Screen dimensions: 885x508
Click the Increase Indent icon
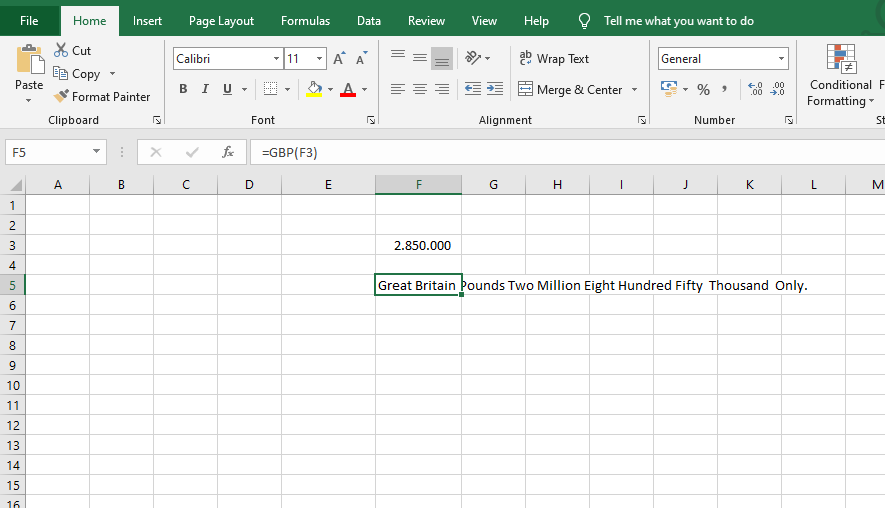click(x=494, y=89)
